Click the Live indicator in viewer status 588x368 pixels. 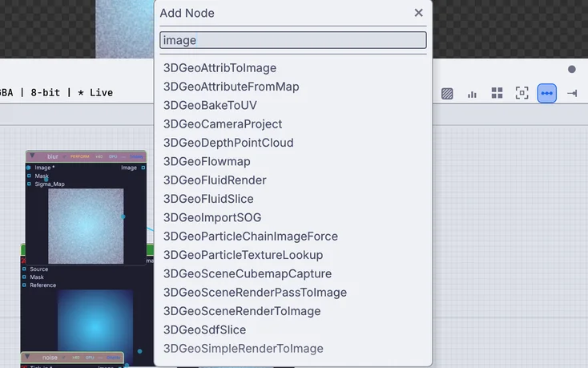(95, 93)
